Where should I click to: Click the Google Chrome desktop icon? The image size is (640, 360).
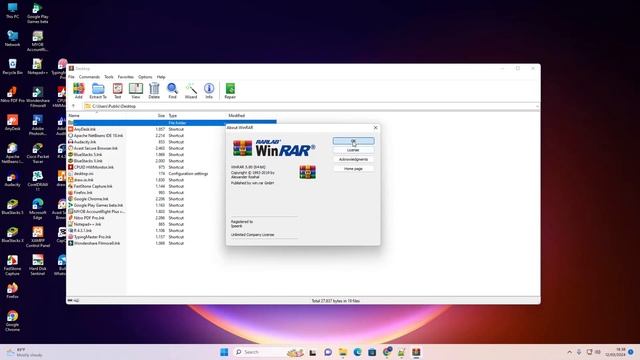pyautogui.click(x=12, y=321)
